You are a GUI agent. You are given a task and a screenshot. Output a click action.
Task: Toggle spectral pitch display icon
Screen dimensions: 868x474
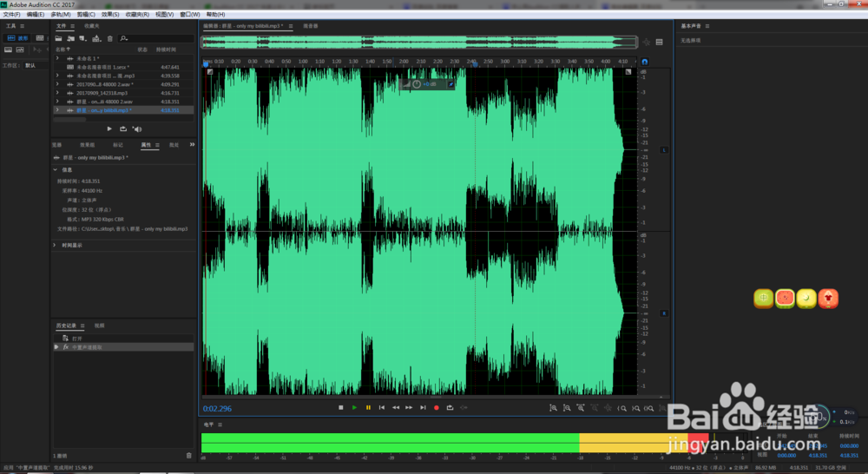point(21,49)
